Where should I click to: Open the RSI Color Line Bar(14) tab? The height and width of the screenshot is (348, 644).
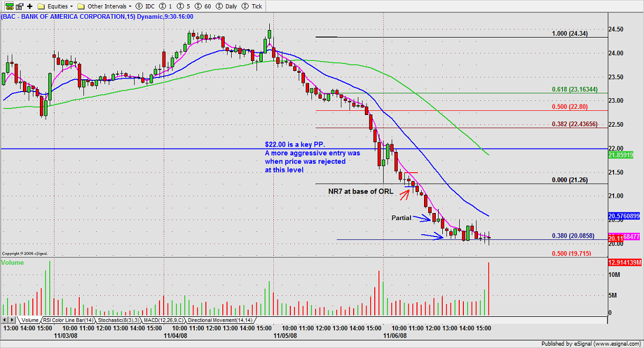tap(69, 320)
